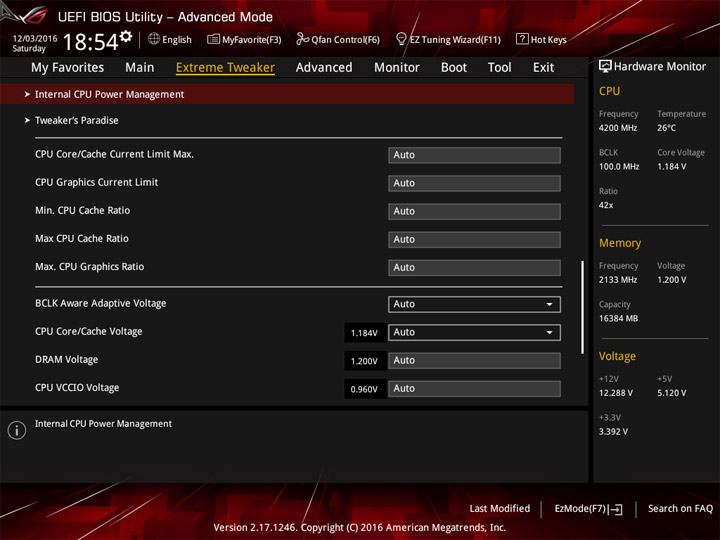Click the Version 2.17.1246 copyright text
Screen dimensions: 720x540
pyautogui.click(x=360, y=527)
